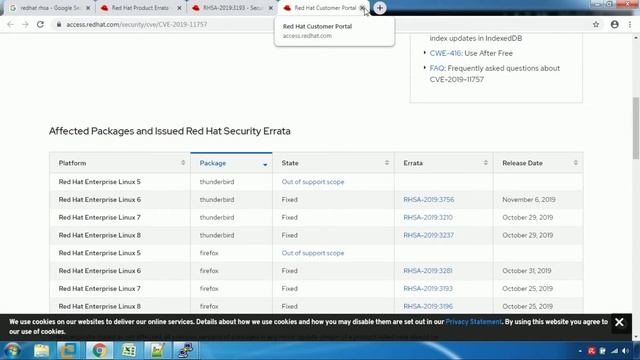Open Excel from the taskbar
The width and height of the screenshot is (640, 360).
point(129,351)
